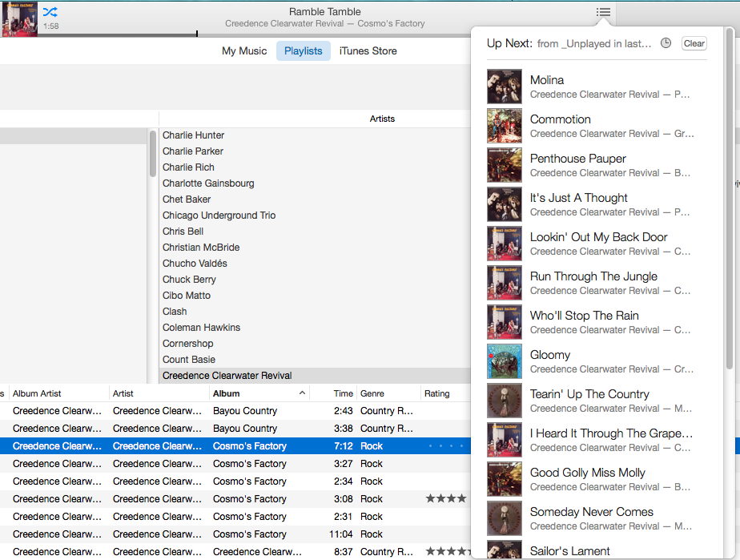740x560 pixels.
Task: Select Sailor's Lament in Up Next
Action: (569, 551)
